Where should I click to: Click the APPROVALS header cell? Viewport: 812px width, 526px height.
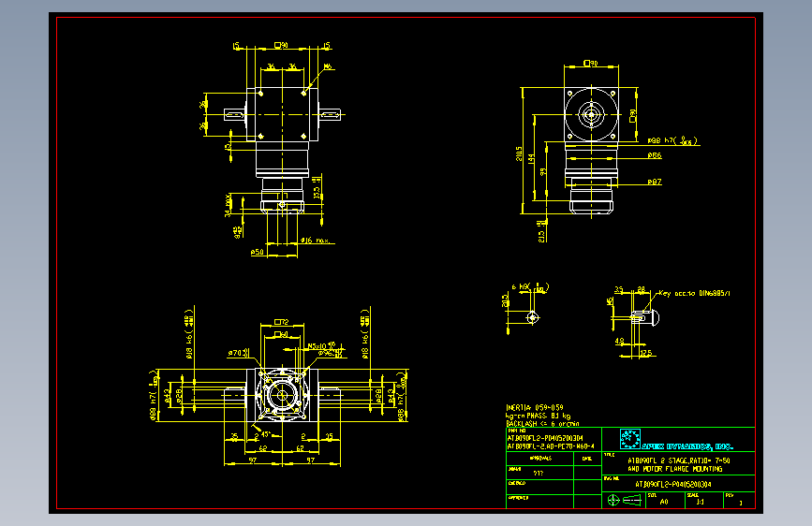(x=540, y=459)
